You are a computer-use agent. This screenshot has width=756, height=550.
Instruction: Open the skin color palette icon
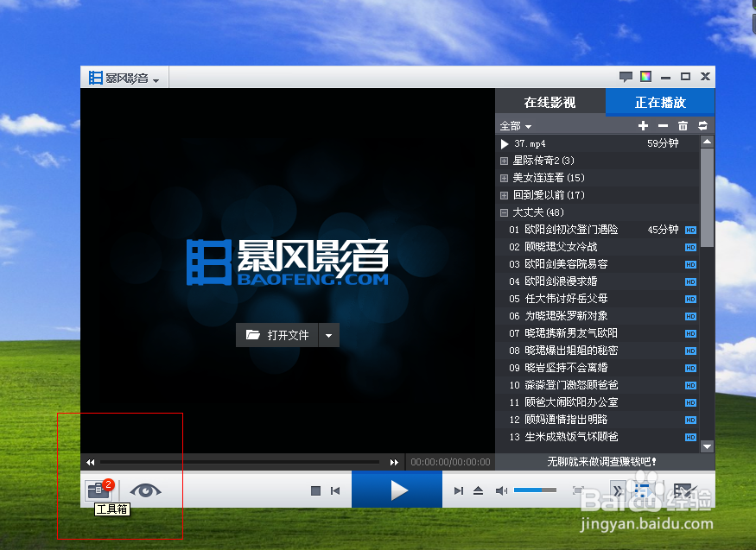tap(645, 76)
